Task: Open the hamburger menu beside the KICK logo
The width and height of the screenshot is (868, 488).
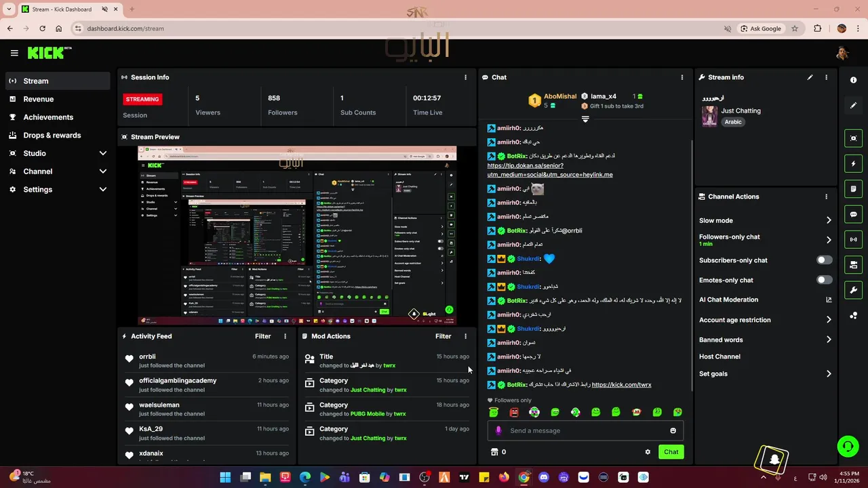Action: [x=14, y=53]
